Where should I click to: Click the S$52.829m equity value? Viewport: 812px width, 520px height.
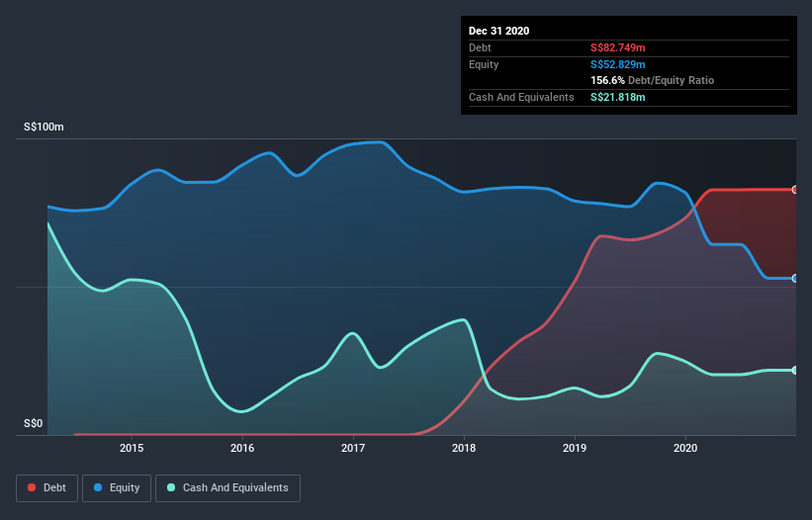coord(618,64)
